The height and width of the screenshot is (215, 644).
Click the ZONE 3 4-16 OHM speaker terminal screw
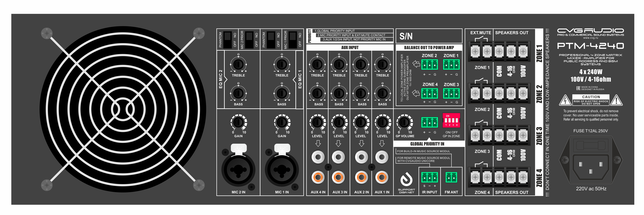[x=511, y=135]
